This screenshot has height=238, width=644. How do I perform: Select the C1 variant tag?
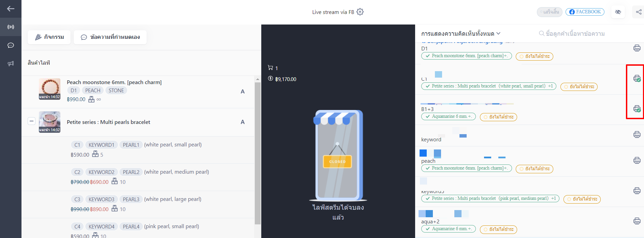[77, 145]
